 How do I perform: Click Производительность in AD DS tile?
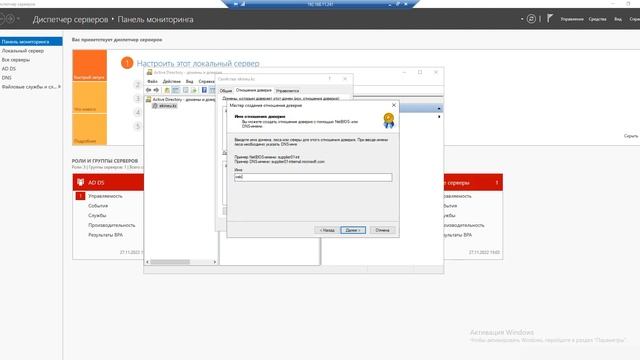[x=111, y=225]
